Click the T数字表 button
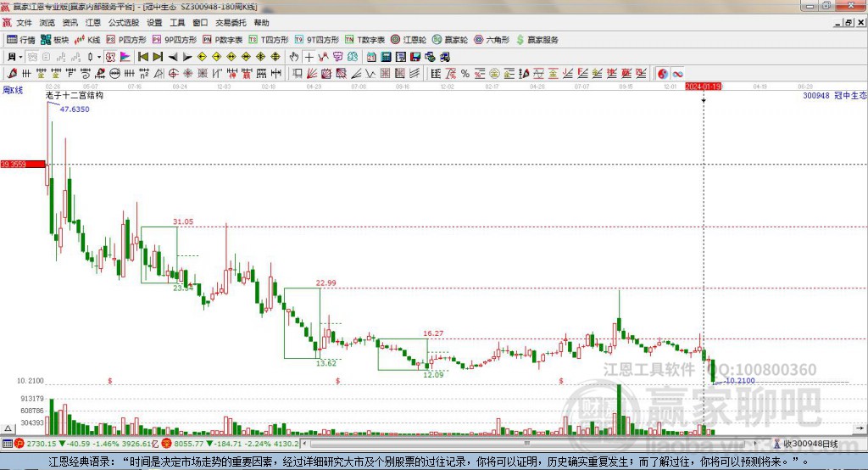This screenshot has width=868, height=470. [x=364, y=40]
